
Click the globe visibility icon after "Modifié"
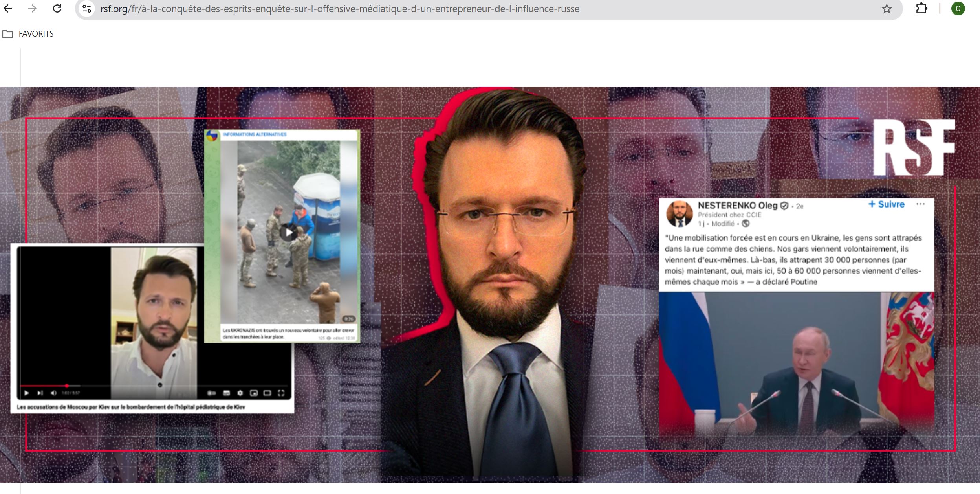746,224
